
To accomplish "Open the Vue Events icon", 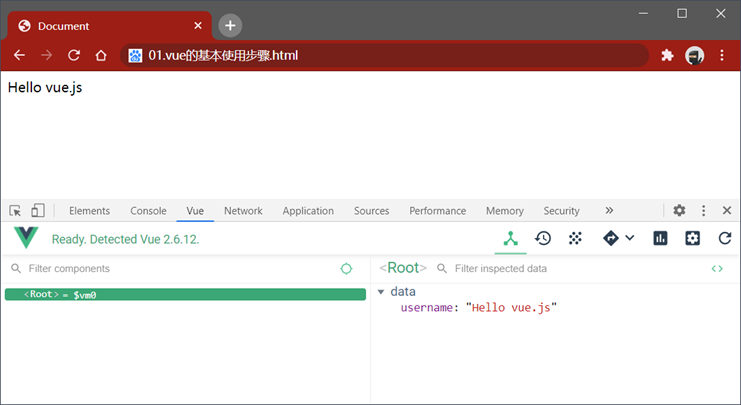I will [x=575, y=238].
